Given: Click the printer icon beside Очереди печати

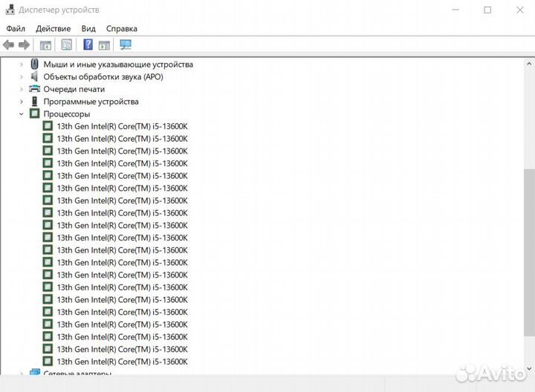Looking at the screenshot, I should click(34, 89).
